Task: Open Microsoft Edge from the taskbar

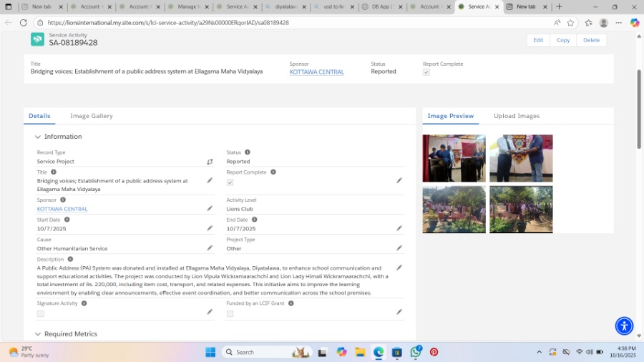Action: (379, 352)
